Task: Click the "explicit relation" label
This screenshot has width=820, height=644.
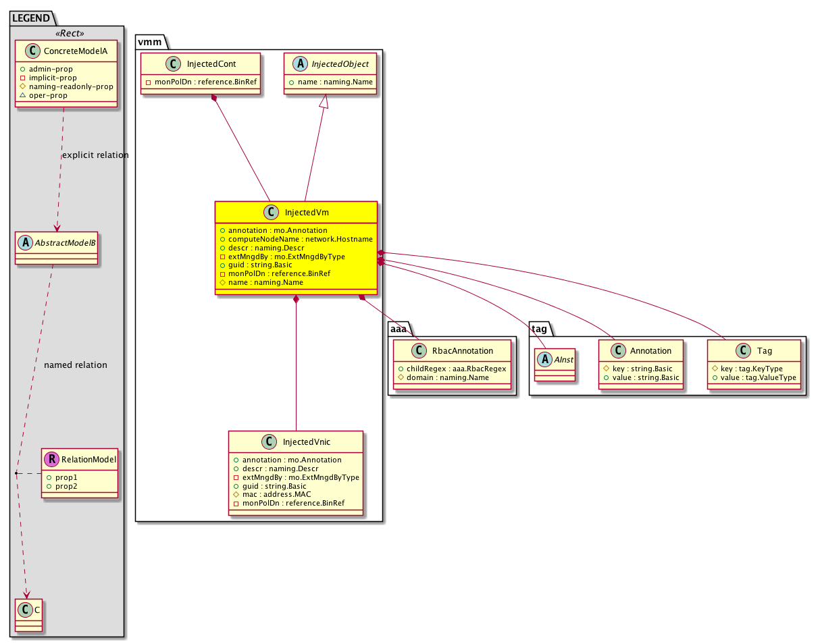Action: (x=95, y=155)
